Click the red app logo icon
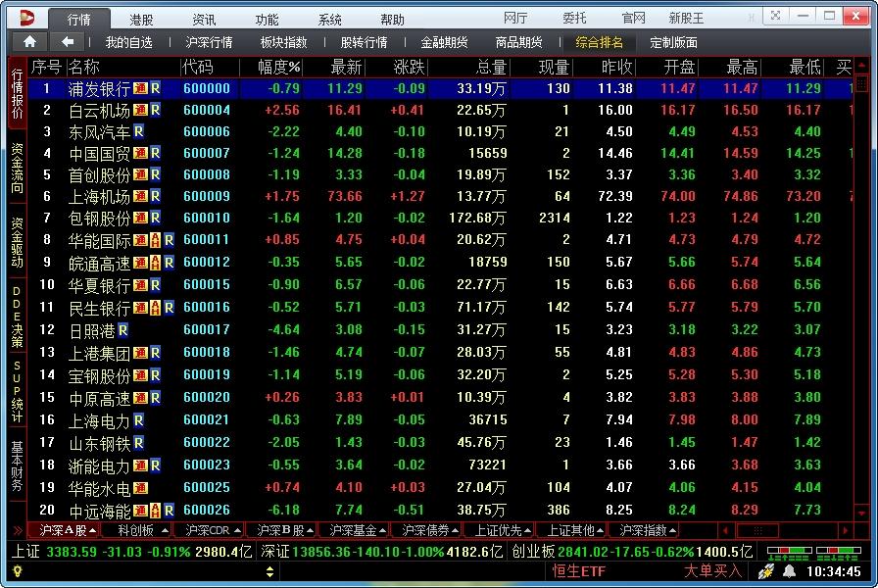The width and height of the screenshot is (878, 588). click(x=26, y=18)
